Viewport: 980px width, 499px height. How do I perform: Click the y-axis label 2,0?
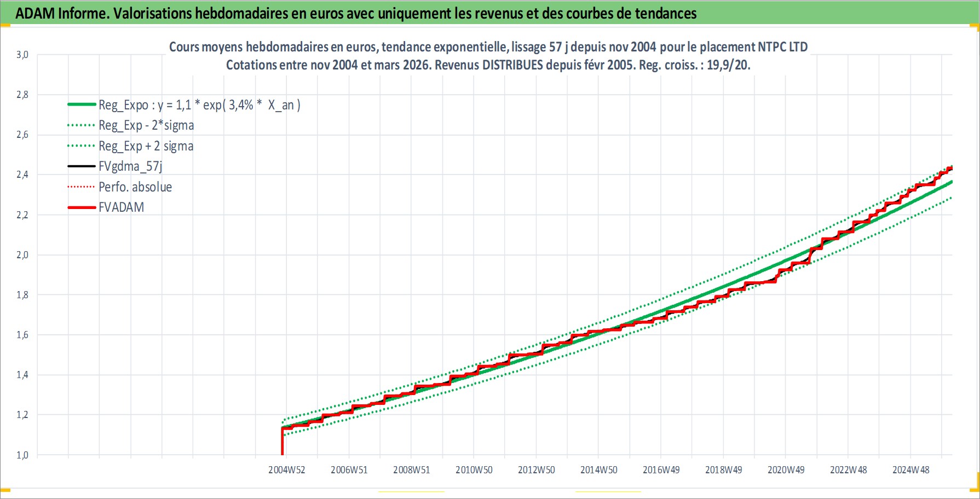point(22,255)
